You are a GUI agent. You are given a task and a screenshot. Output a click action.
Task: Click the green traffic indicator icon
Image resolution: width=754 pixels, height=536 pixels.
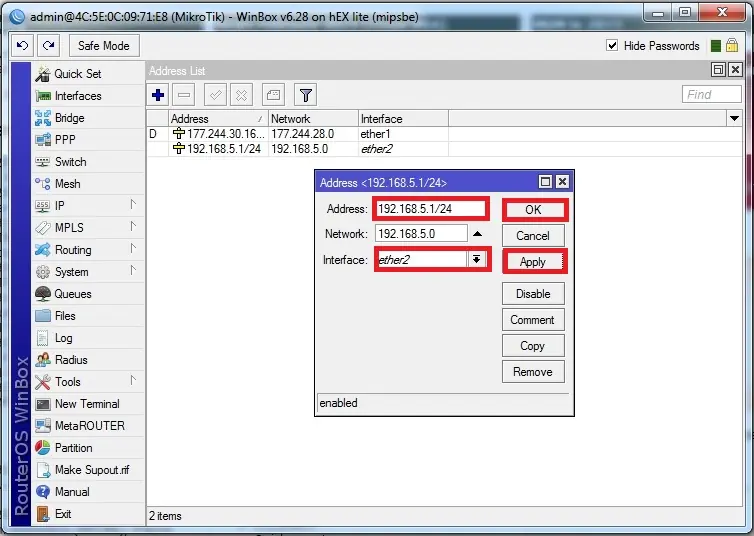(716, 46)
